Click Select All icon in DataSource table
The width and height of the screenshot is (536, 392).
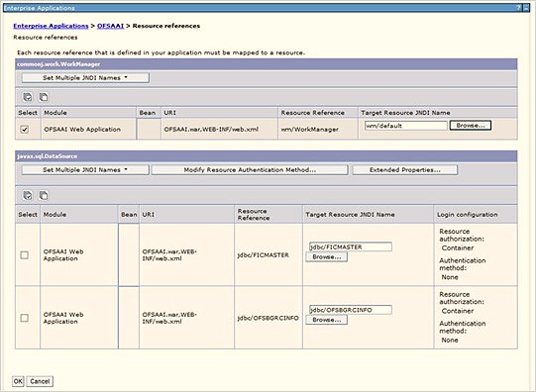point(28,195)
